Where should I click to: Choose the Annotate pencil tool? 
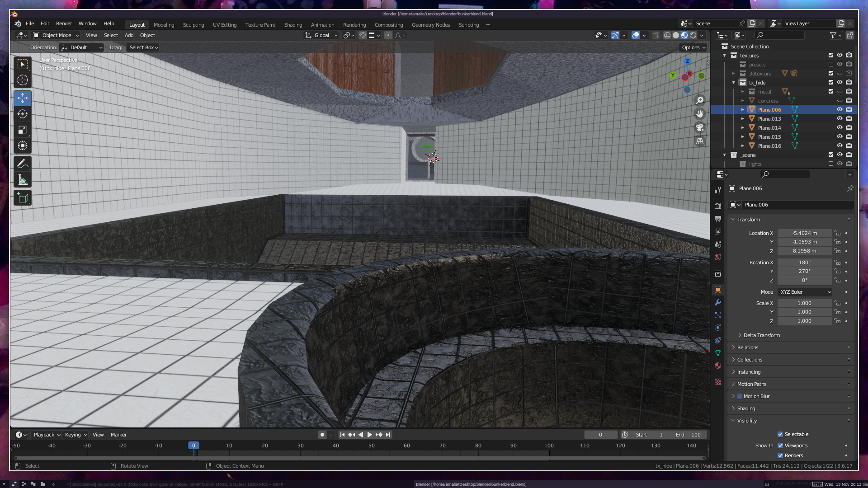coord(23,164)
